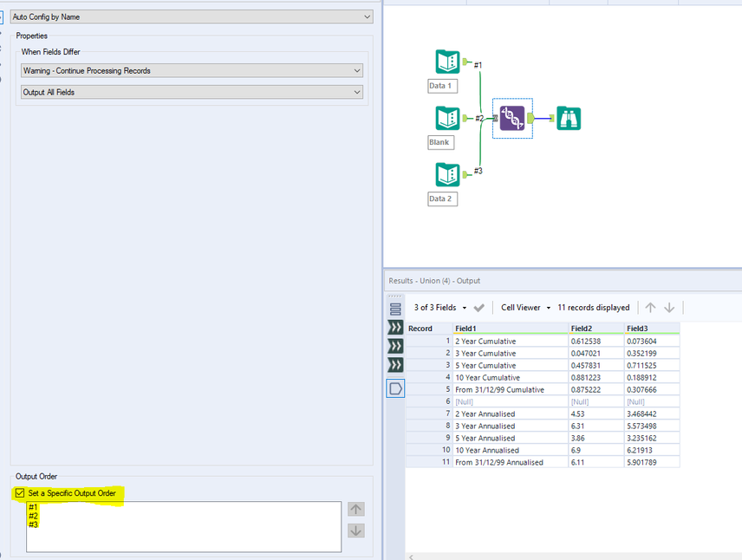This screenshot has height=560, width=742.
Task: Open the Warning - Continue Processing Records dropdown
Action: click(x=192, y=70)
